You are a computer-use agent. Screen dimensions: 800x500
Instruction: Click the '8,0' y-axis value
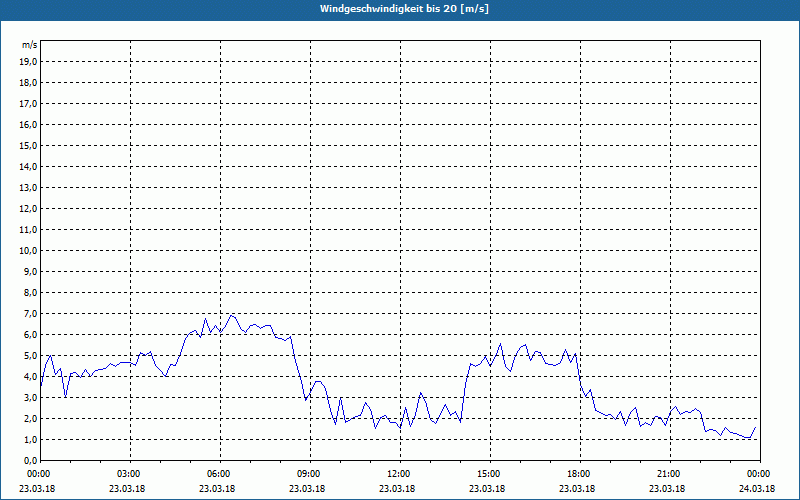point(30,292)
